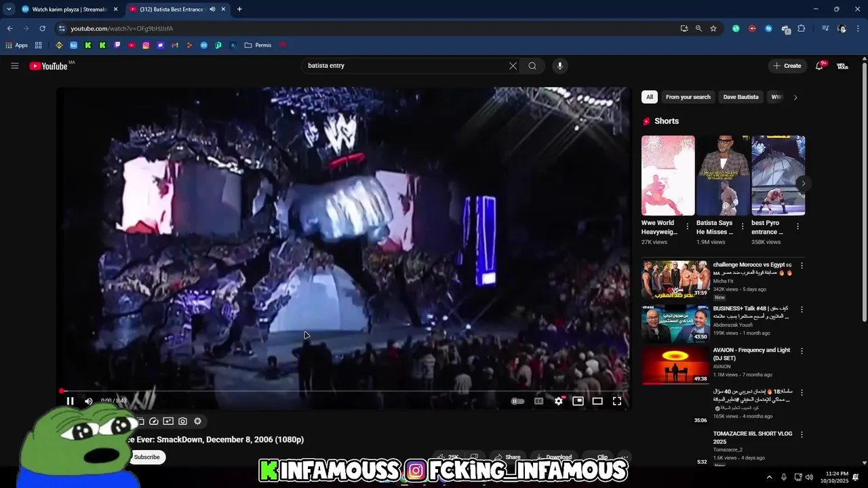Image resolution: width=868 pixels, height=488 pixels.
Task: Bookmark this page with the star
Action: tap(713, 28)
